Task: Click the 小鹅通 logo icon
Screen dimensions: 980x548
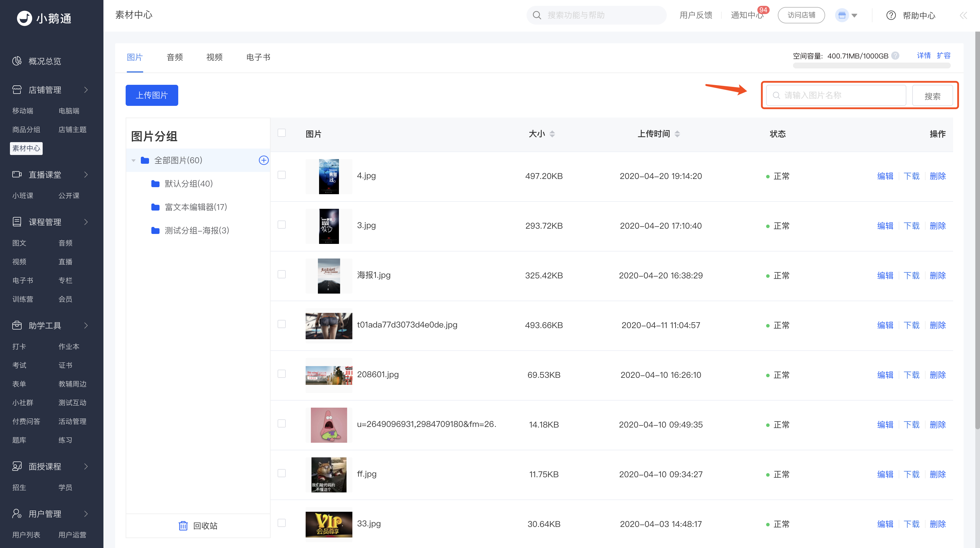Action: (x=25, y=18)
